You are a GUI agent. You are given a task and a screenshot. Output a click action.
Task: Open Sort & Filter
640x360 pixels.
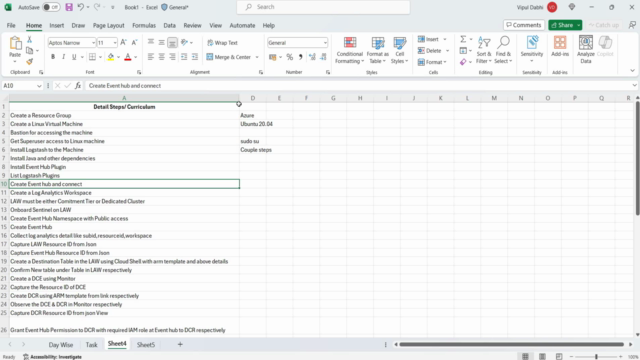484,50
